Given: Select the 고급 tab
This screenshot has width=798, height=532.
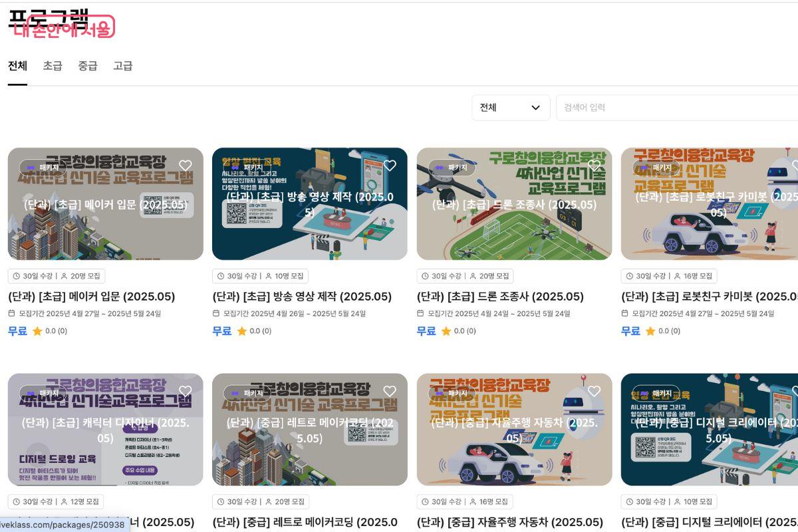Looking at the screenshot, I should 123,66.
